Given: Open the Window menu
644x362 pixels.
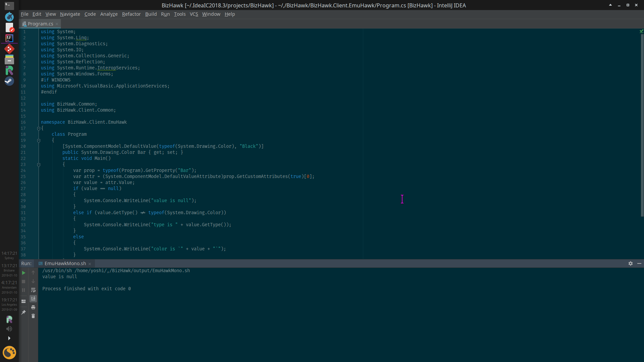Looking at the screenshot, I should coord(211,14).
